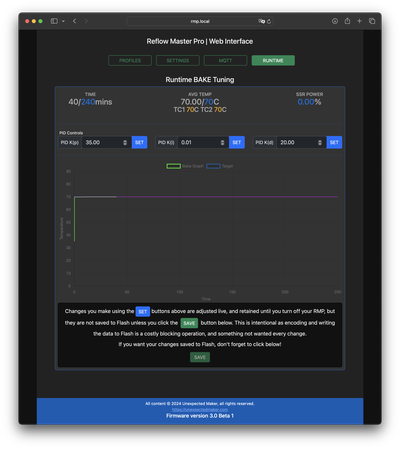400x449 pixels.
Task: Click the rmp.local address bar
Action: tap(200, 21)
